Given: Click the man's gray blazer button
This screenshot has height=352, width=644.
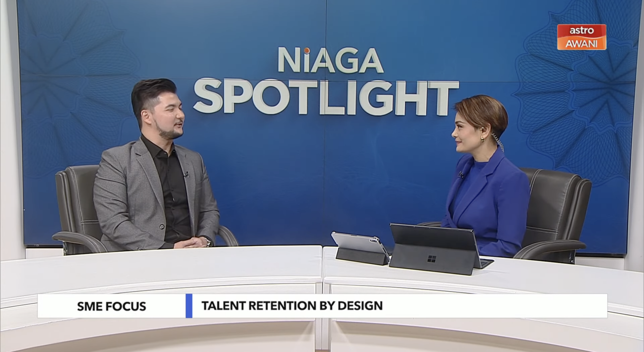Looking at the screenshot, I should (162, 227).
